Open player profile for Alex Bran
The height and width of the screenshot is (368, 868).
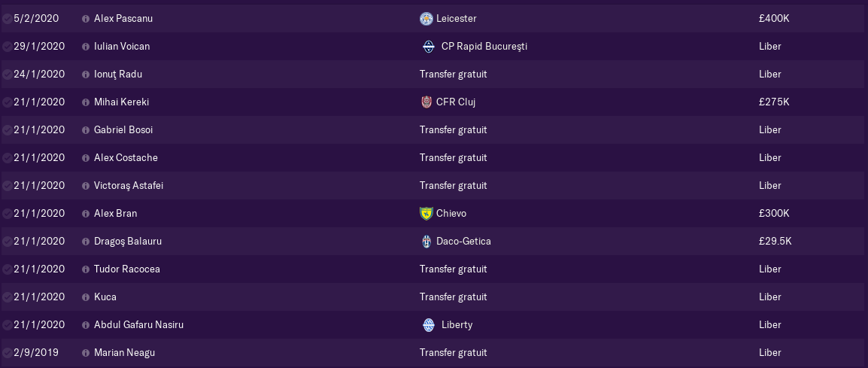tap(115, 214)
